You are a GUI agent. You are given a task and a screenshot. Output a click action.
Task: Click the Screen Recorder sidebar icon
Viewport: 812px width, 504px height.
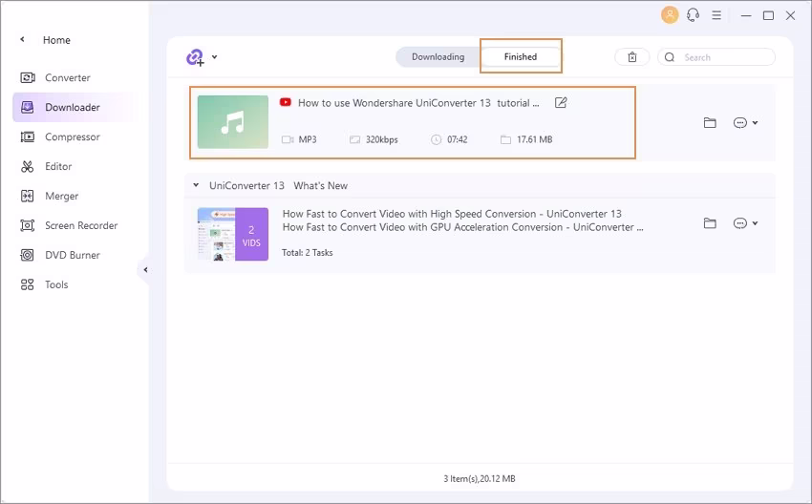tap(28, 225)
